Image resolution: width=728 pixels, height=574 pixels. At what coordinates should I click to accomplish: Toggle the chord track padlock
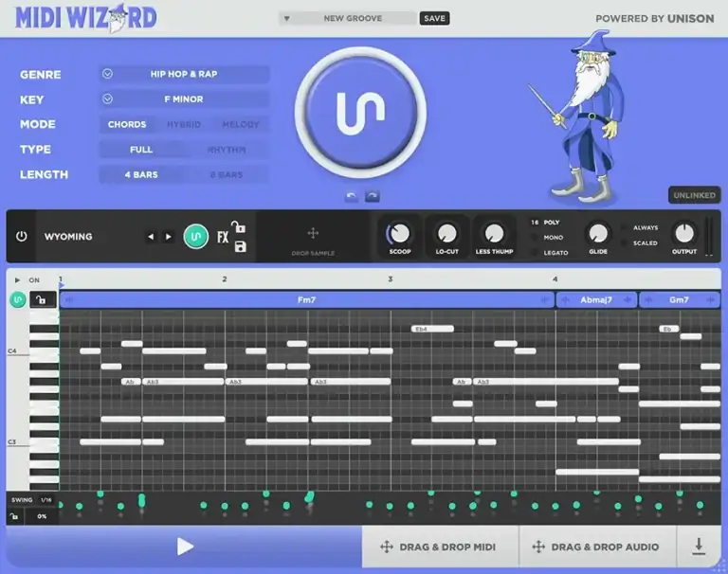click(x=43, y=299)
